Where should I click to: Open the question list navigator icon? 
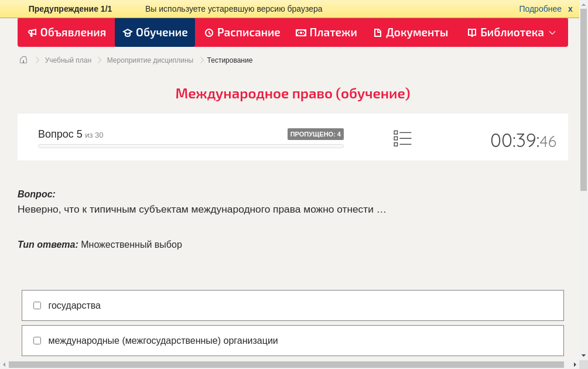402,138
